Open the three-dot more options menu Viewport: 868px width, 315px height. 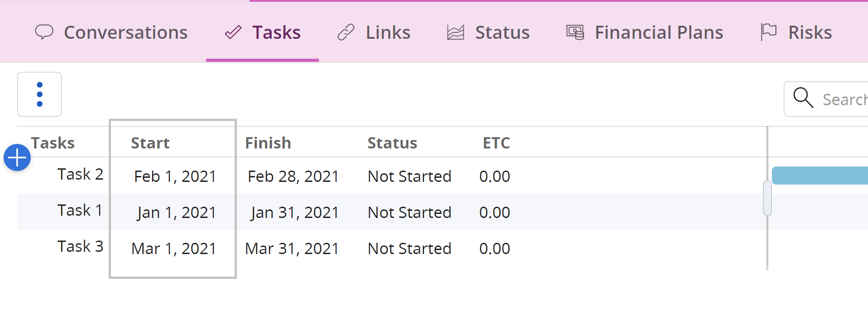40,94
